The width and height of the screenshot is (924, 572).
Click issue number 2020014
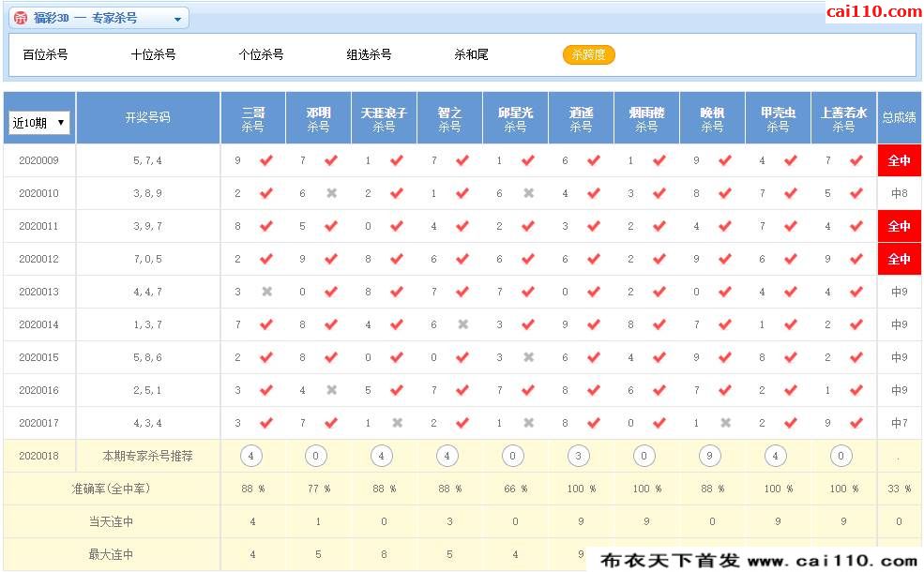38,324
